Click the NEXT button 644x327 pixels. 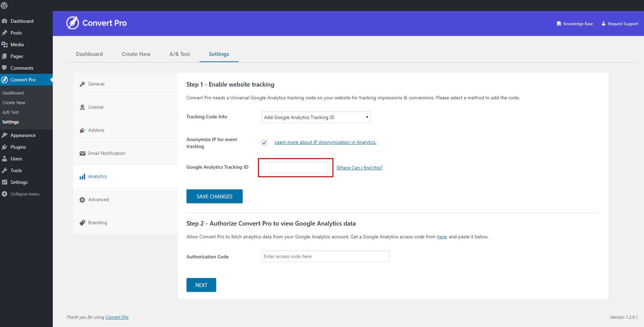coord(201,285)
